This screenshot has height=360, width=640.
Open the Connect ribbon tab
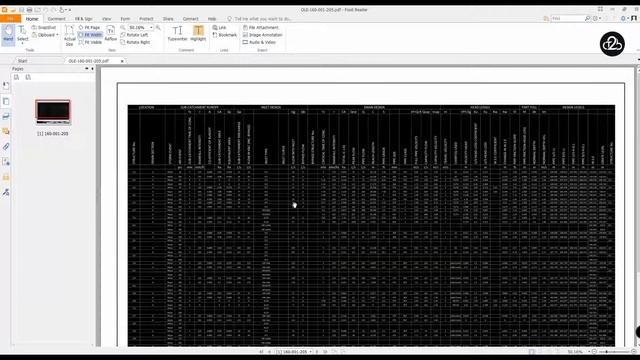[190, 19]
